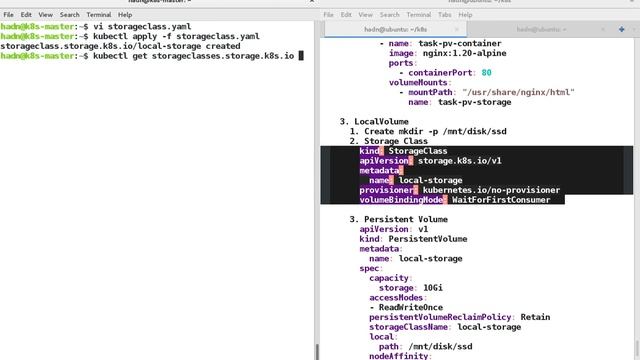Switch to the second hadn@ubuntu: ~ tab
640x360 pixels.
541,29
